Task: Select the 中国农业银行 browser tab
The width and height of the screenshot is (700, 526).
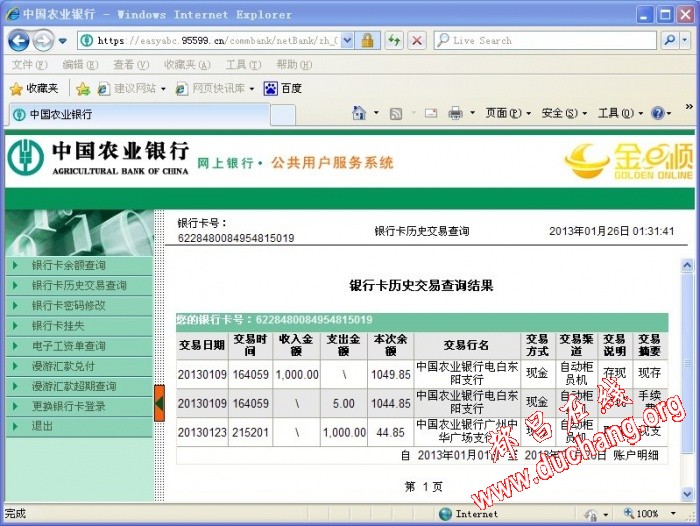Action: point(140,115)
